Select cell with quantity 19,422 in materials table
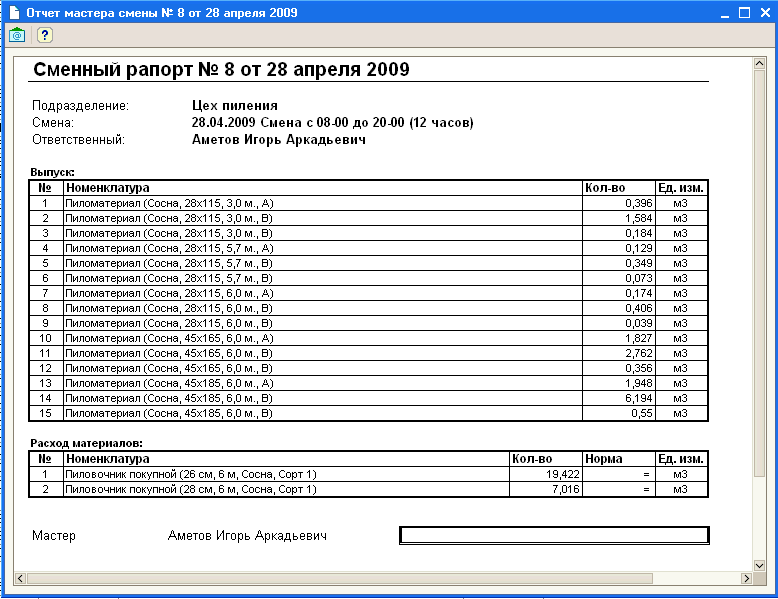This screenshot has height=599, width=778. click(545, 474)
